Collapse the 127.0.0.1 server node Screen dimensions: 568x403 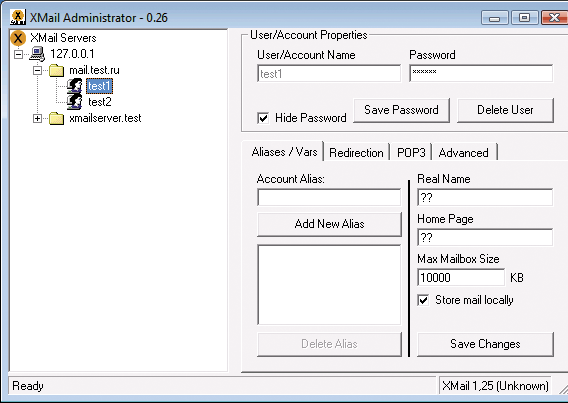click(18, 54)
